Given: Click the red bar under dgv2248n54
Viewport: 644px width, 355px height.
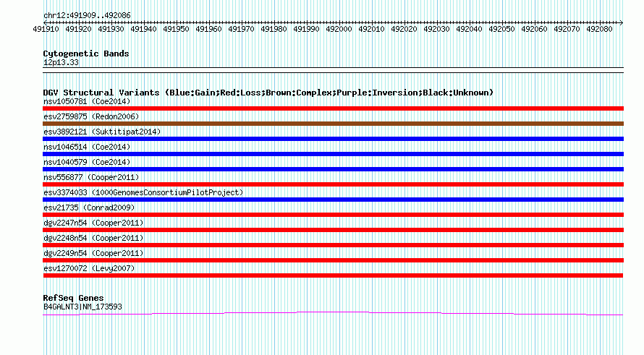Looking at the screenshot, I should point(333,245).
